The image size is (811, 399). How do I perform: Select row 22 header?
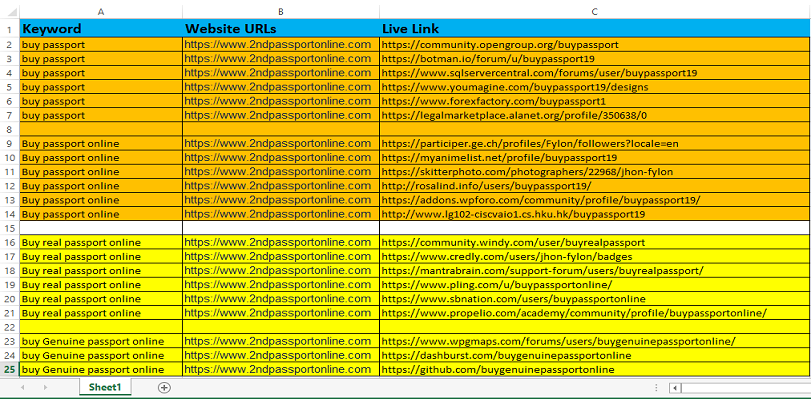pos(9,327)
